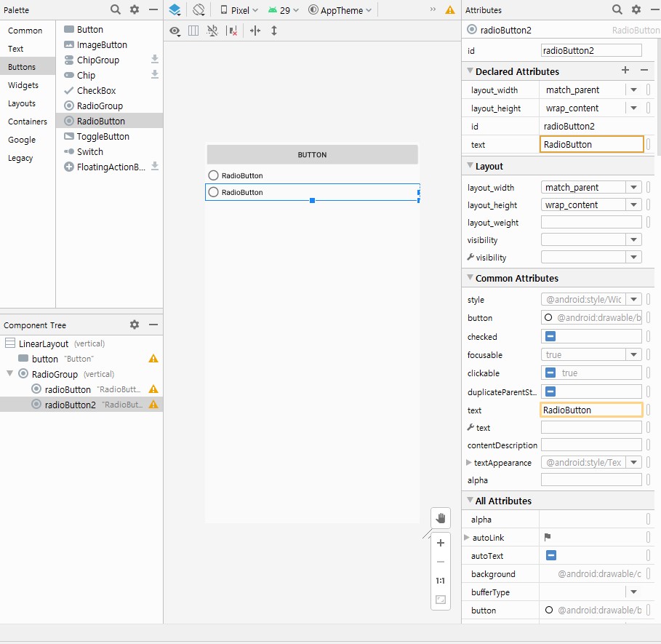Set zoom to 1:1
Viewport: 661px width, 644px height.
[x=441, y=581]
